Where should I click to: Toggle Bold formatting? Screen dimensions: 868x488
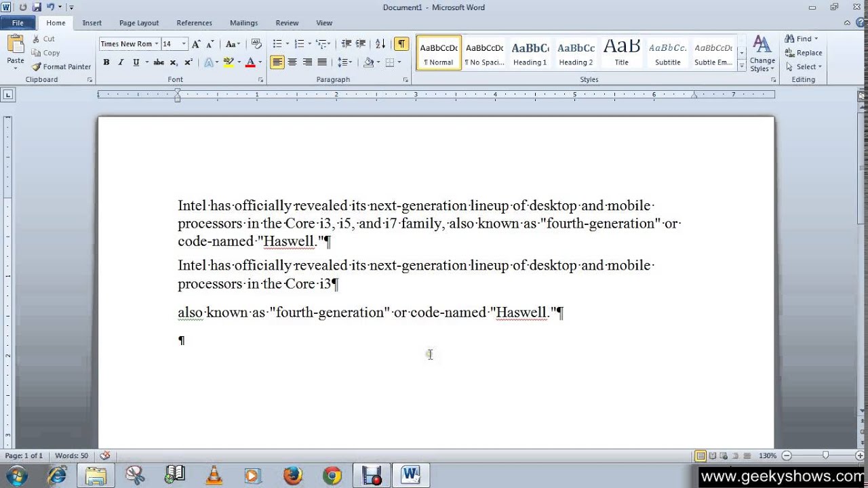tap(106, 62)
